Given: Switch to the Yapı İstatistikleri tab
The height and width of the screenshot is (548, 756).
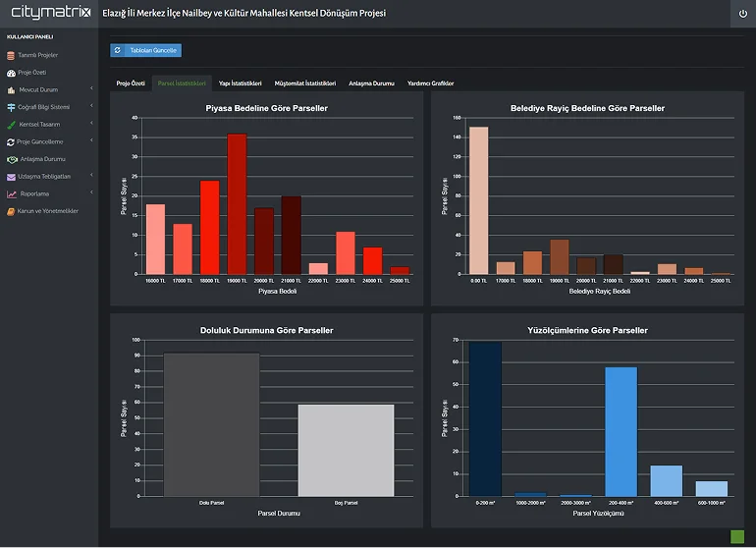Looking at the screenshot, I should (240, 83).
